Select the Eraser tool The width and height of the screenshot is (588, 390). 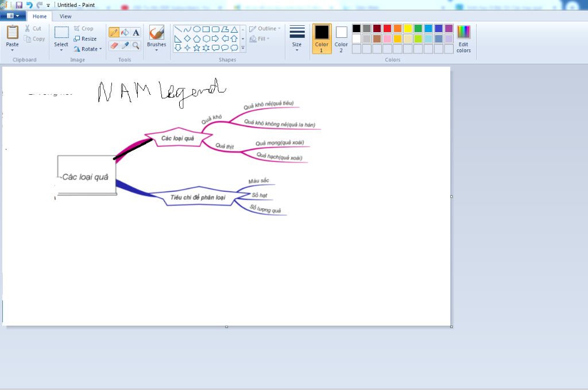[114, 45]
